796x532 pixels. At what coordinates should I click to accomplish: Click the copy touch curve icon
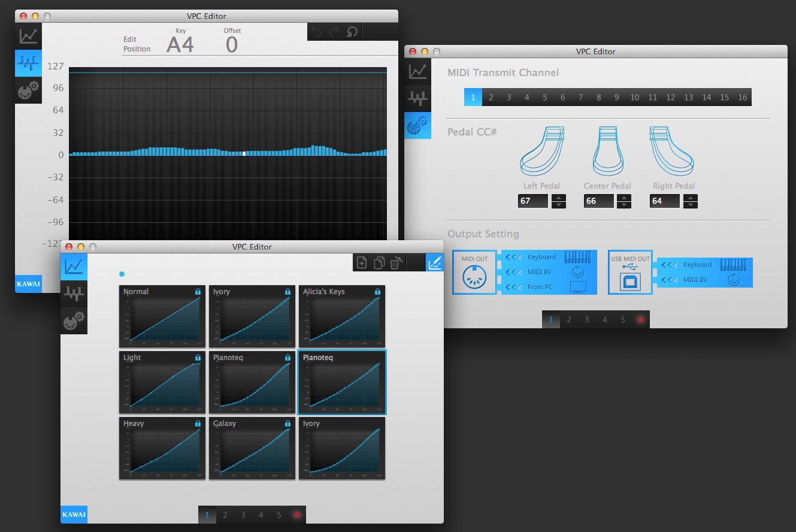[x=379, y=262]
